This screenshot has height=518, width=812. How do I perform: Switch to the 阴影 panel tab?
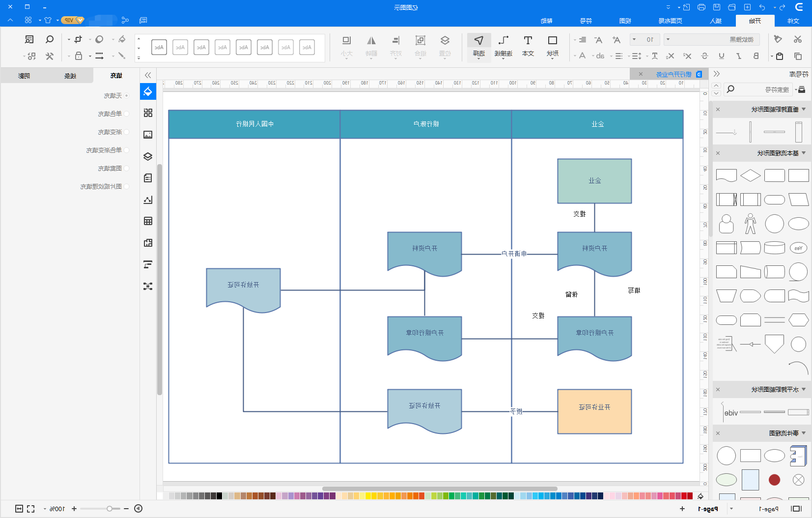[x=24, y=76]
